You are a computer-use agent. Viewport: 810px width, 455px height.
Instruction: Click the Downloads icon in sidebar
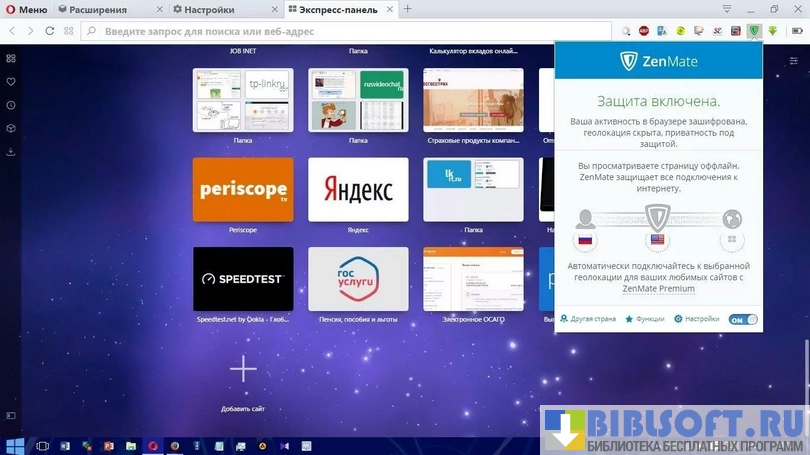[x=10, y=152]
